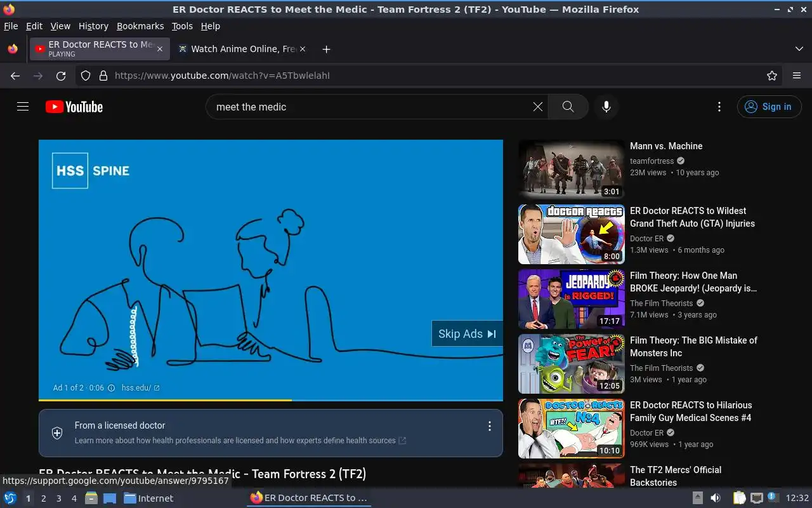Run the search with the magnifier button
Screen dimensions: 812x508
pos(568,107)
